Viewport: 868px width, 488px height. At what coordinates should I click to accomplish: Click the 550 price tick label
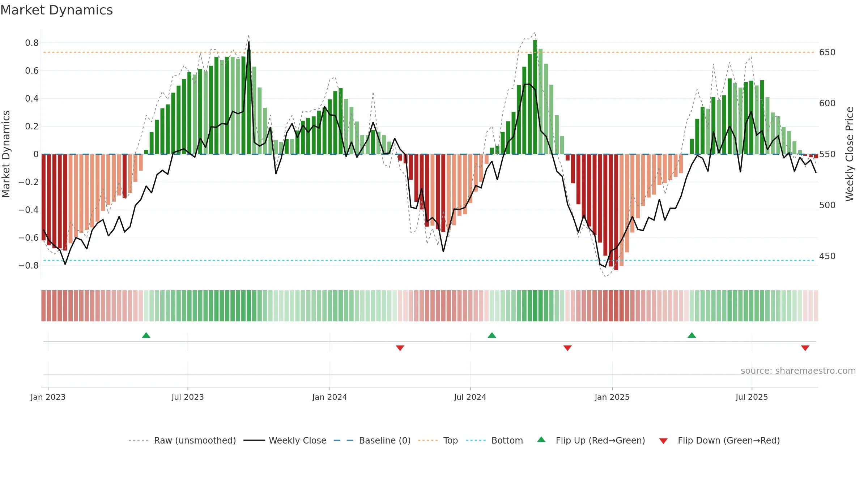coord(827,154)
